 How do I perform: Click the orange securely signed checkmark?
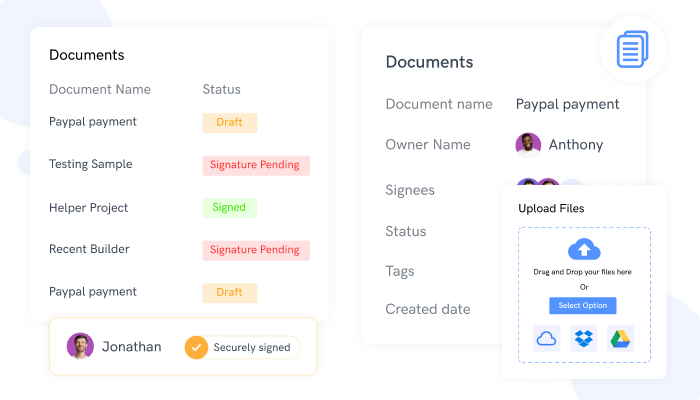click(x=197, y=347)
